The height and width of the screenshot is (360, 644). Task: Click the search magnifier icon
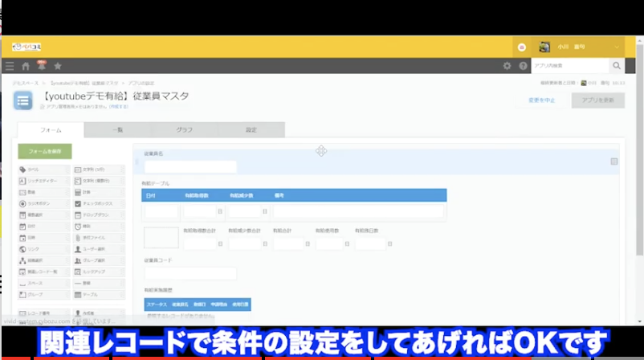(x=617, y=66)
